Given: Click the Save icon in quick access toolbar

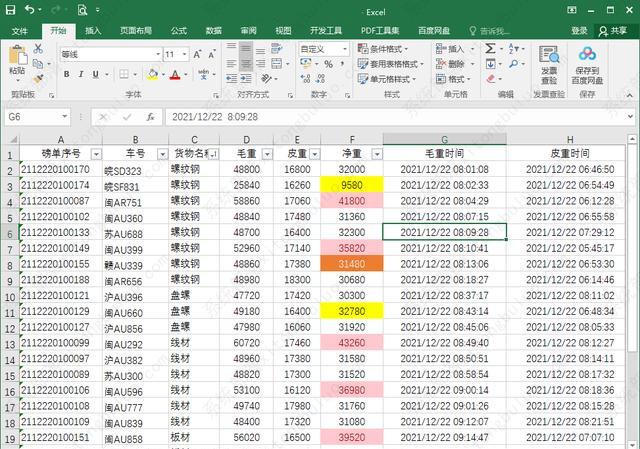Looking at the screenshot, I should coord(10,10).
